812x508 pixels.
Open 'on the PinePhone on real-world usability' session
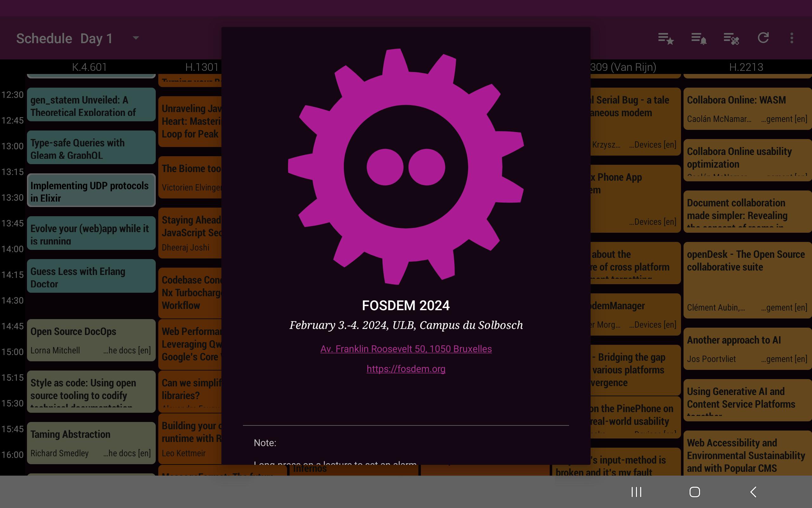point(636,417)
